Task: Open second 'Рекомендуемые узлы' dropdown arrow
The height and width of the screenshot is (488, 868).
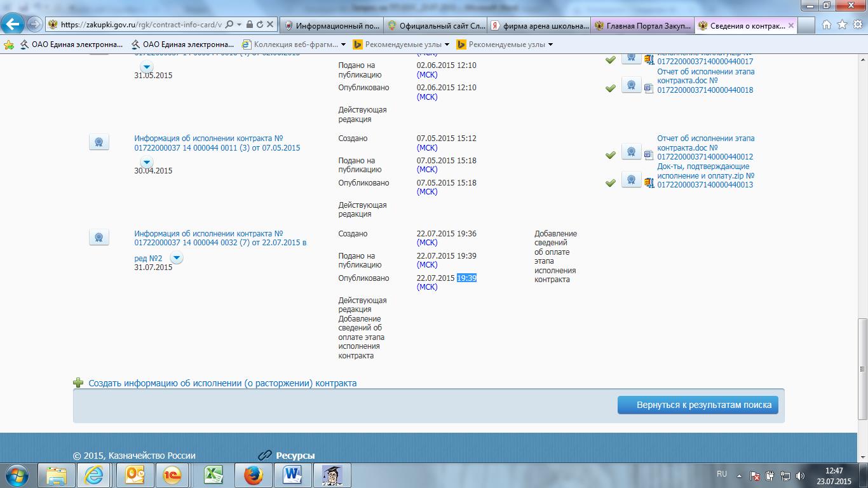Action: 550,44
